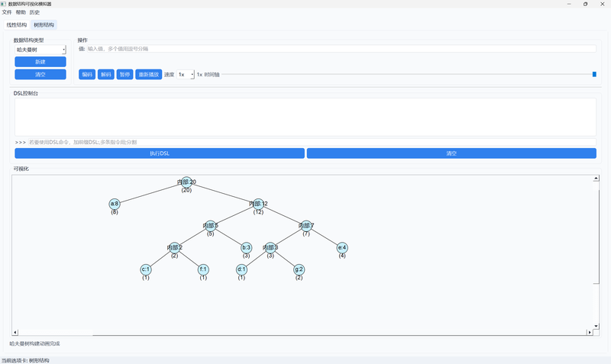Image resolution: width=611 pixels, height=364 pixels.
Task: Click 清空 next to 执行DSL
Action: (x=451, y=153)
